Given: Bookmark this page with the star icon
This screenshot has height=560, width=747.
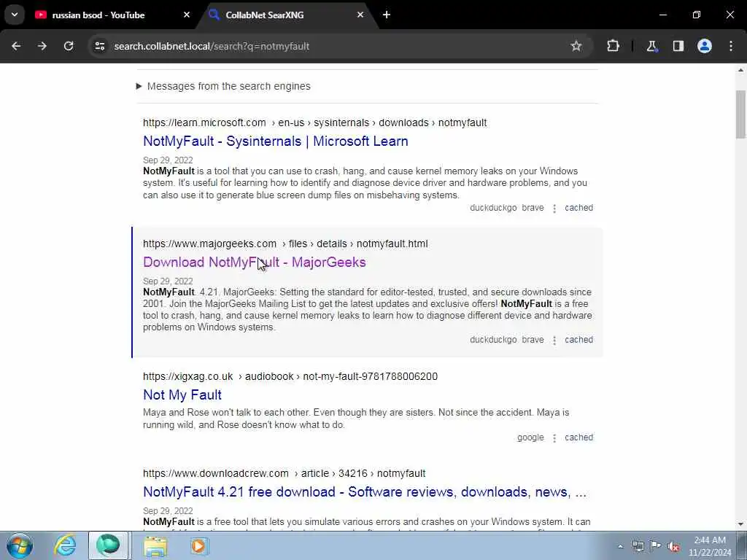Looking at the screenshot, I should point(576,46).
